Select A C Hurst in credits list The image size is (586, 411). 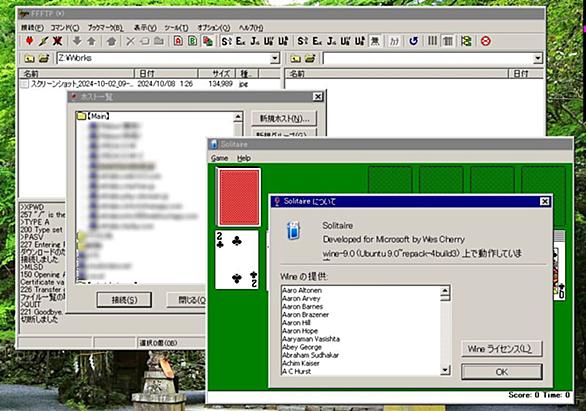click(x=297, y=371)
